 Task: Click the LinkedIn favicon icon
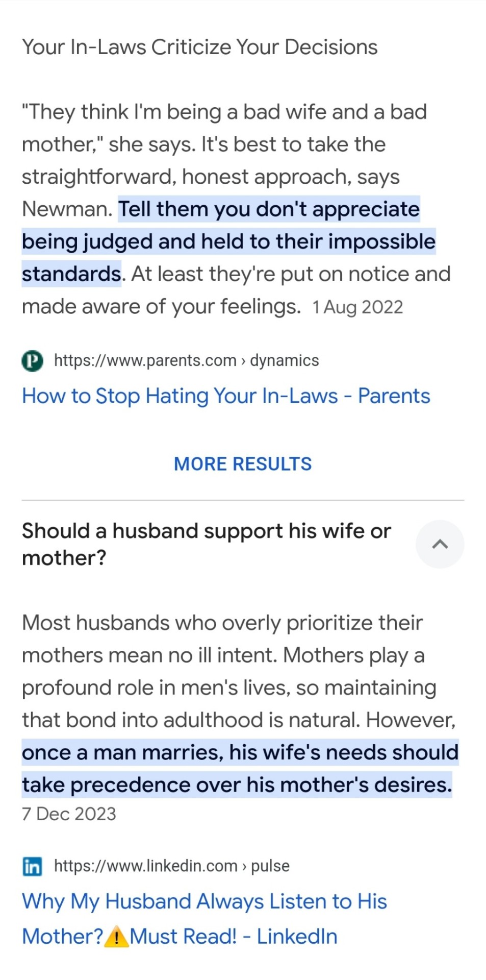[32, 866]
